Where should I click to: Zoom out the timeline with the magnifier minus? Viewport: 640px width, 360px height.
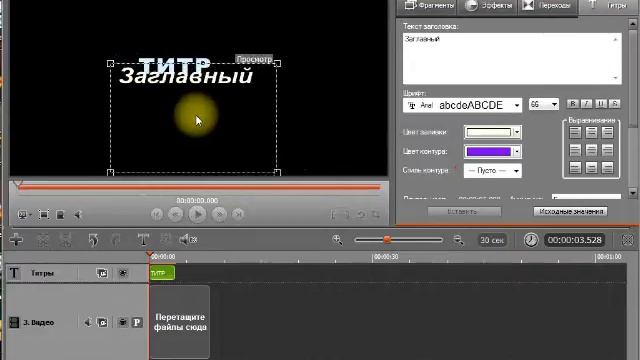459,240
